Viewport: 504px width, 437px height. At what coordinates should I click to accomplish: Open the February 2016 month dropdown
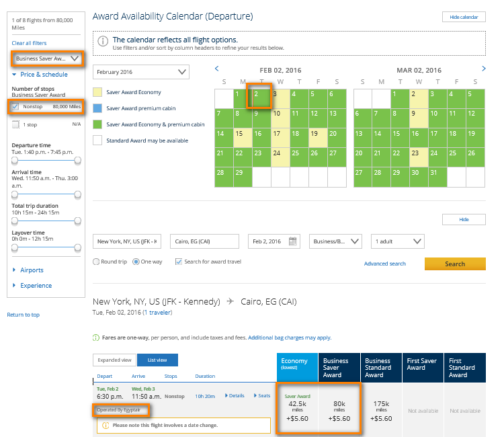[142, 72]
